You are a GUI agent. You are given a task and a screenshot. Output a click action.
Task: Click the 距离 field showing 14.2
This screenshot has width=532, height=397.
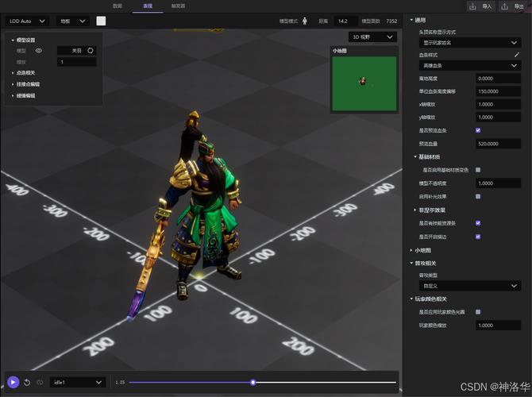click(345, 21)
